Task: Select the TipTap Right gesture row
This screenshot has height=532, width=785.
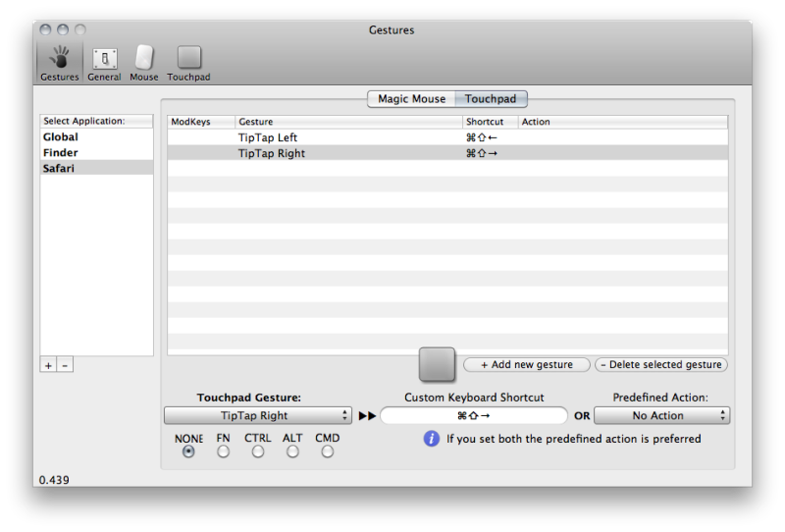Action: pos(447,153)
